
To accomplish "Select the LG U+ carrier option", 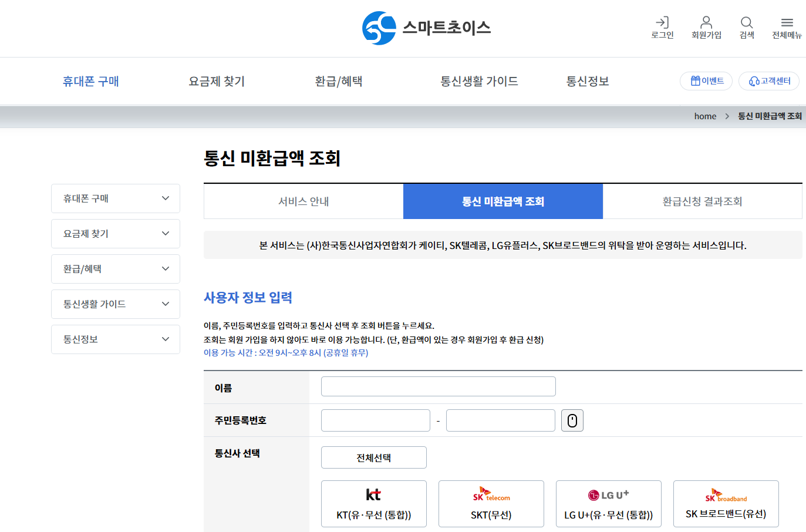I will pos(609,504).
